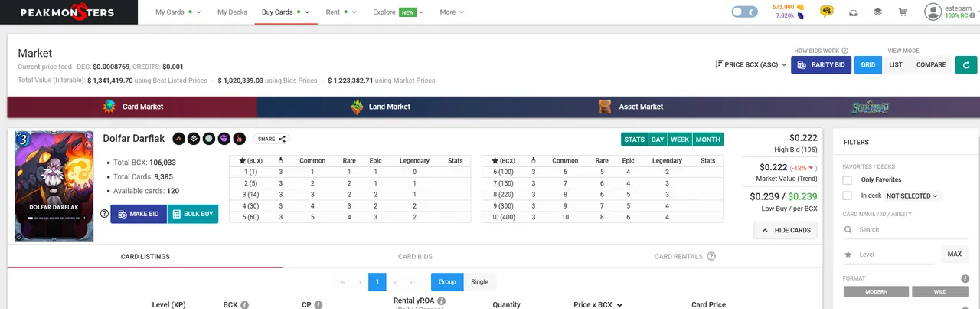Open Asset Market section
980x309 pixels.
click(630, 107)
